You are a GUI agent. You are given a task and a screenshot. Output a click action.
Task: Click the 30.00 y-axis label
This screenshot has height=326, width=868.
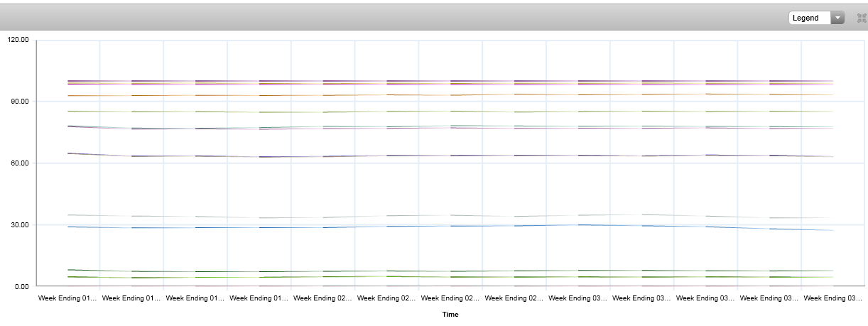pyautogui.click(x=18, y=225)
